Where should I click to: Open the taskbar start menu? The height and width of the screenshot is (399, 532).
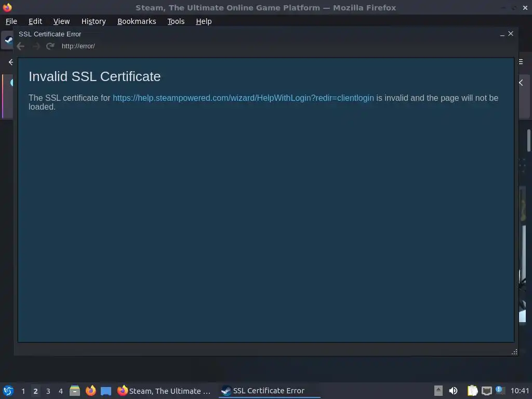8,391
